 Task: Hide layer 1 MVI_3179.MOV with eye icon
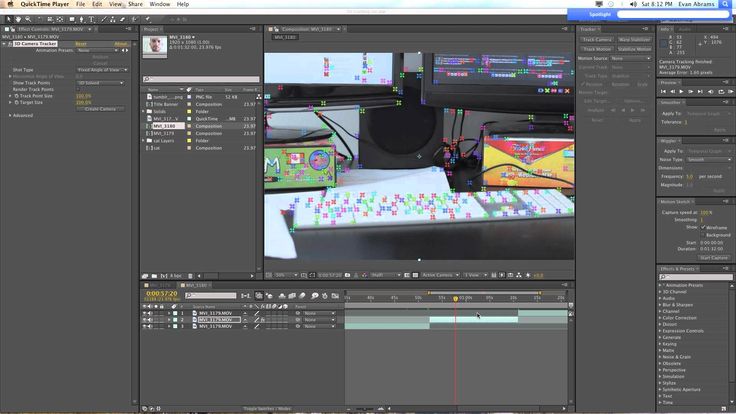pos(145,313)
